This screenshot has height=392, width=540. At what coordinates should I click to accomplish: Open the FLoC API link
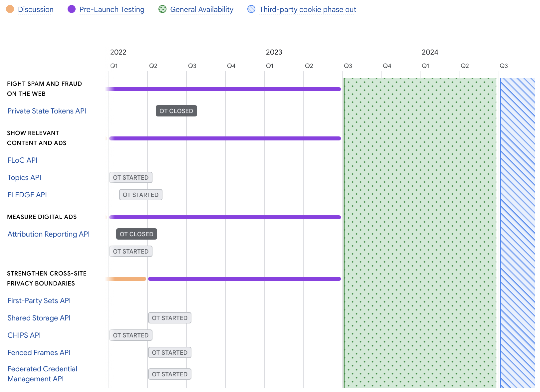[22, 160]
